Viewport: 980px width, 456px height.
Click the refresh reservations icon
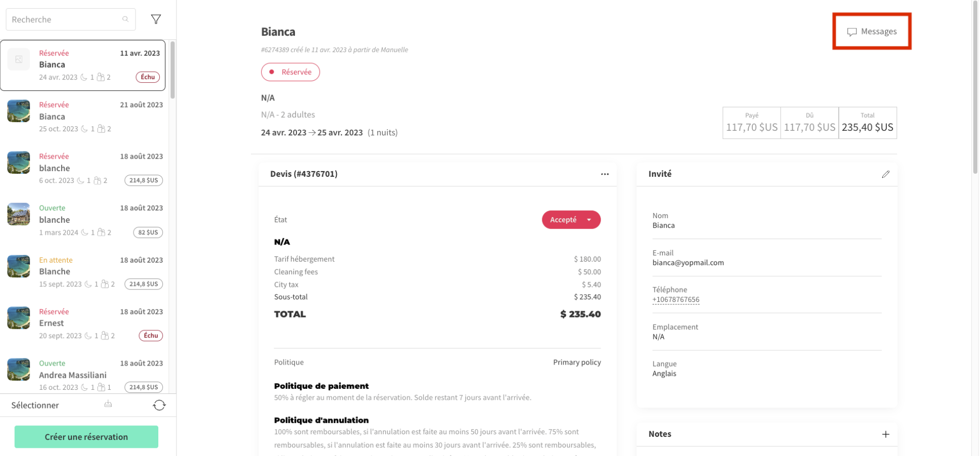(159, 405)
